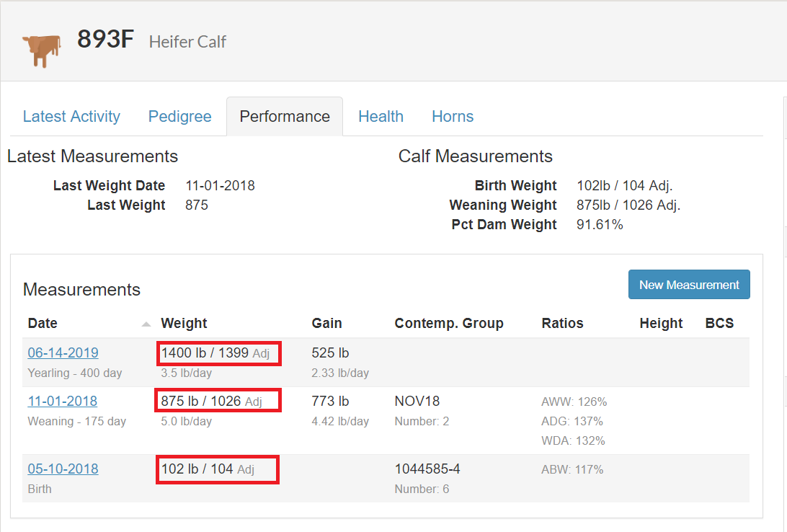Go to the Health tab
Screen dimensions: 787x532
click(381, 117)
